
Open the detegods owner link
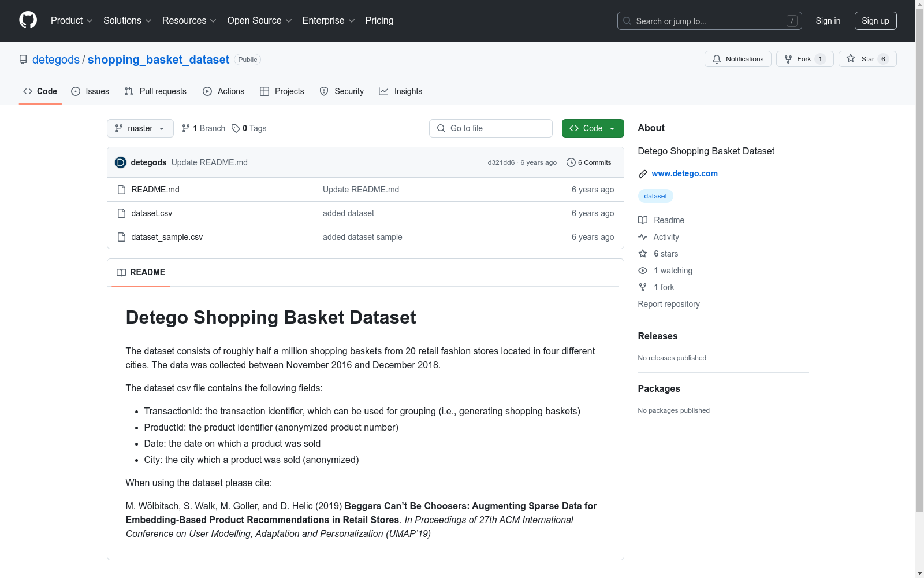tap(56, 60)
